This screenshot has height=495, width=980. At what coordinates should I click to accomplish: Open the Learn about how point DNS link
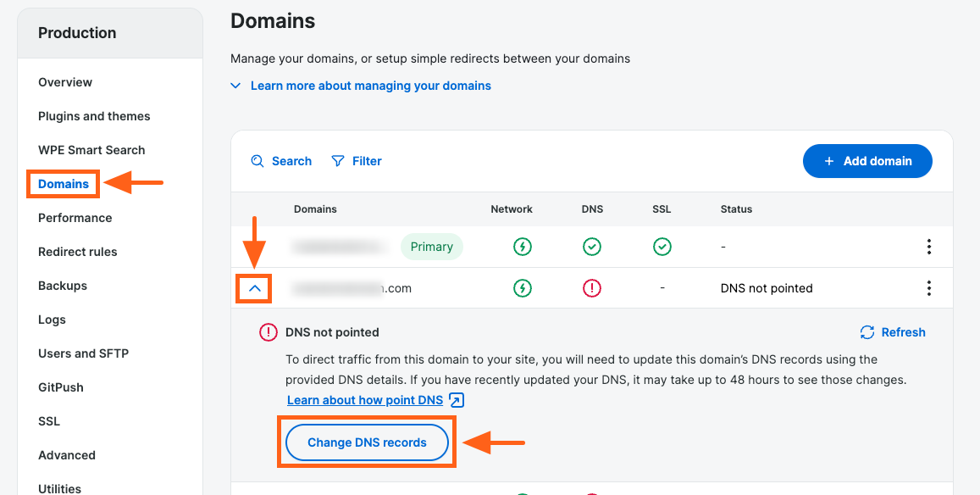click(x=366, y=399)
